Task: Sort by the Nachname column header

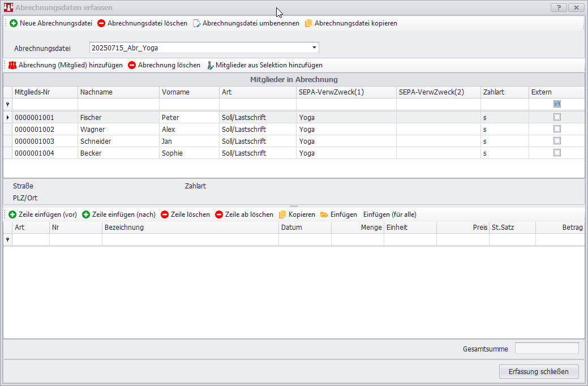Action: point(118,92)
